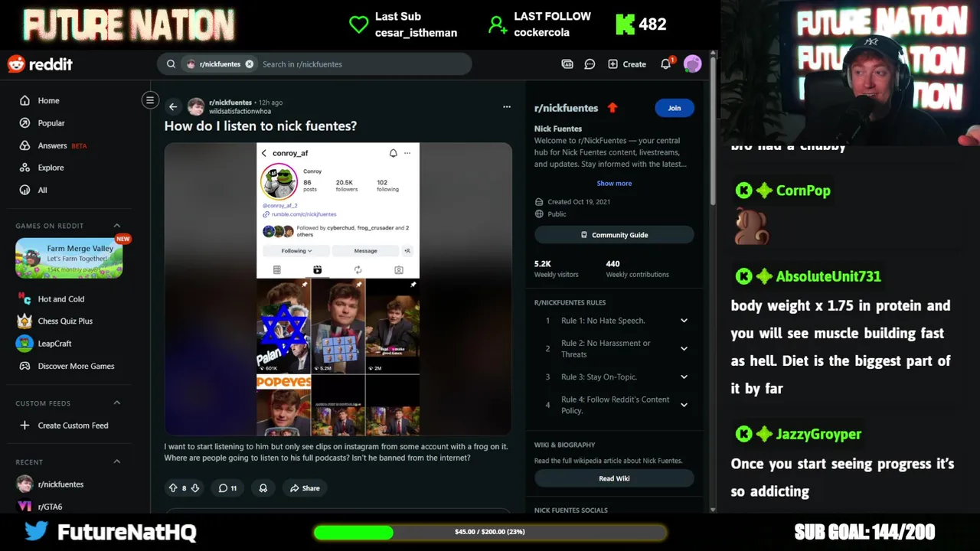Collapse the left navigation sidebar
This screenshot has width=980, height=551.
pos(150,100)
